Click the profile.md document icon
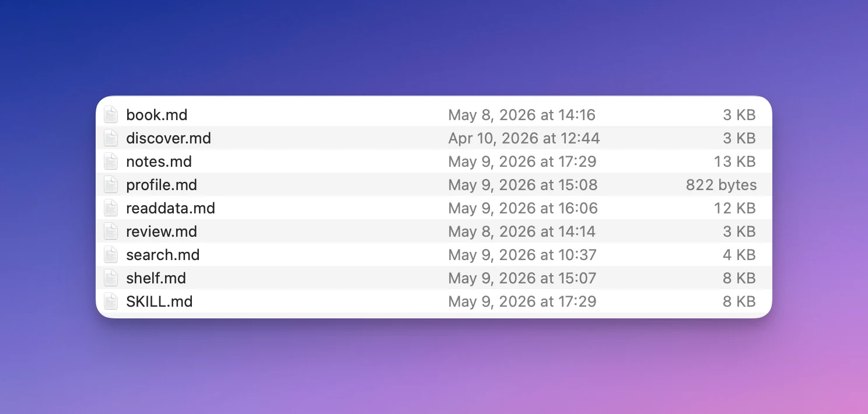Viewport: 868px width, 414px height. click(x=111, y=185)
